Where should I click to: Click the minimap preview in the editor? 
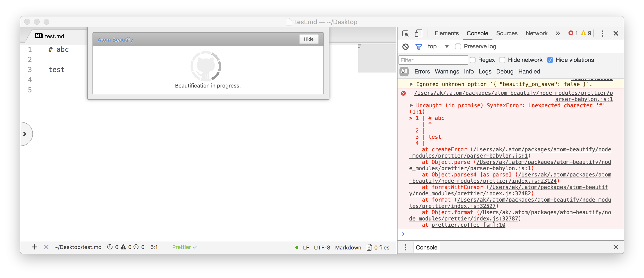pos(376,58)
